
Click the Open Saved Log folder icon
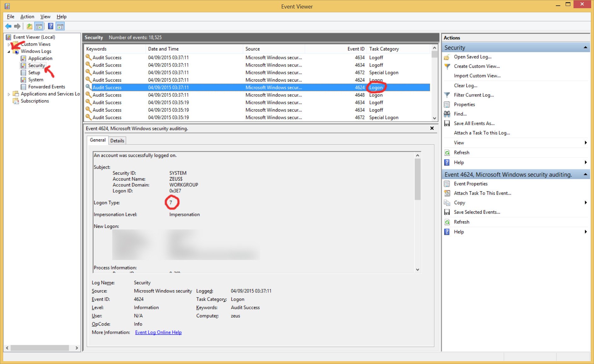coord(447,57)
